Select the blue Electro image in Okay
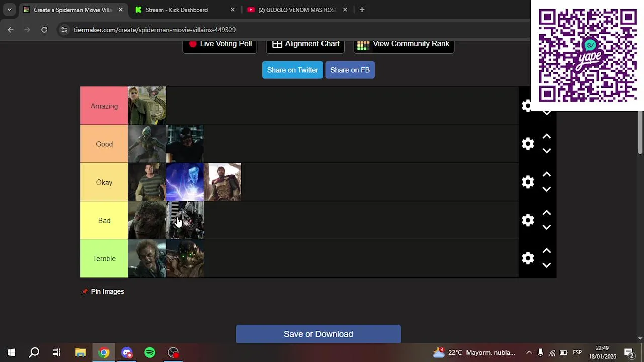Viewport: 644px width, 362px height. [185, 182]
